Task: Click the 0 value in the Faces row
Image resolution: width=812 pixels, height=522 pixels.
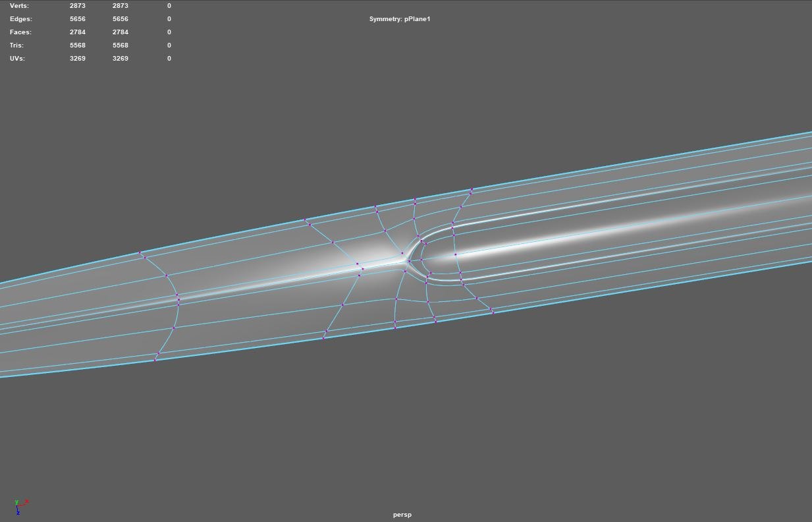Action: pos(169,32)
